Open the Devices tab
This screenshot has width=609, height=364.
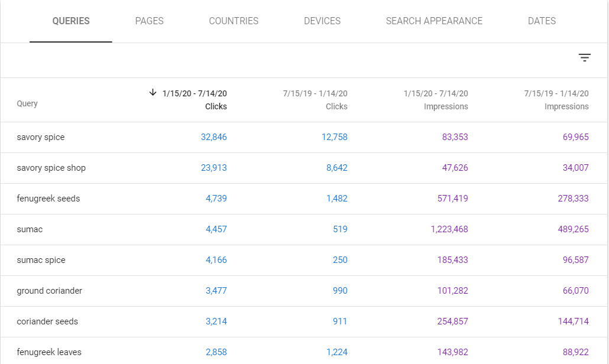(322, 21)
